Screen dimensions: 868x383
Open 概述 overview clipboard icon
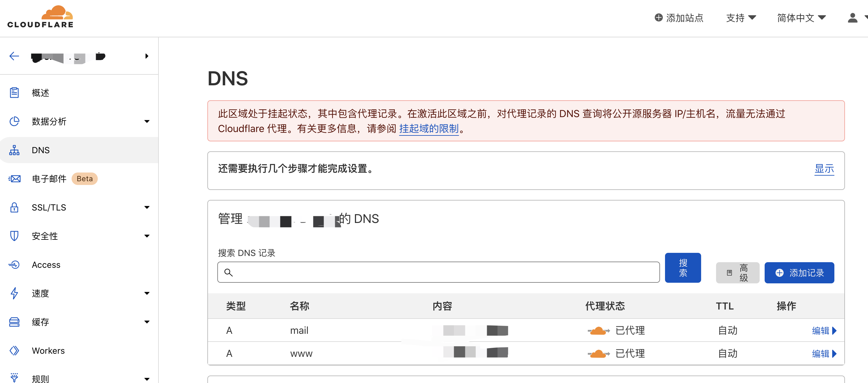coord(14,93)
